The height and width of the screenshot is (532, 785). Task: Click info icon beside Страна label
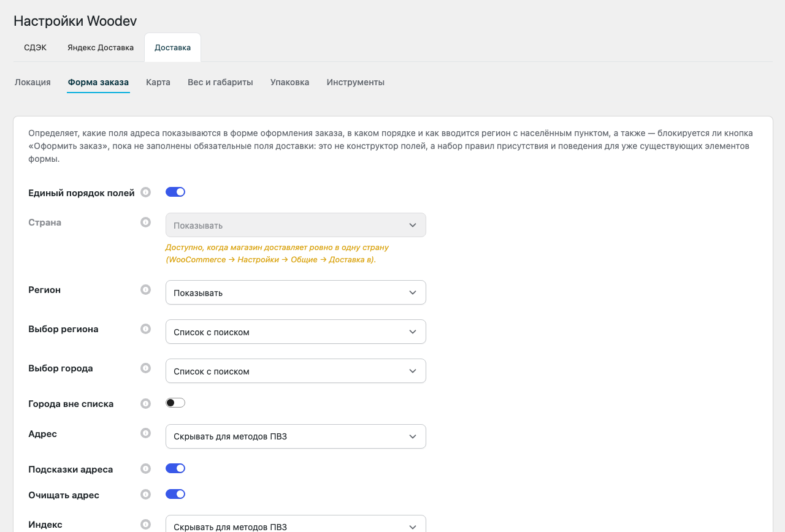pos(145,222)
